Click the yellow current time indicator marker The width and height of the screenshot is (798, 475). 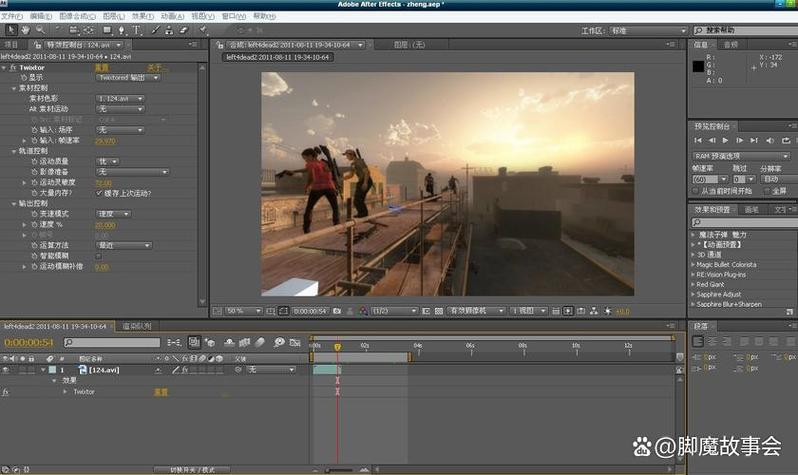(x=337, y=347)
